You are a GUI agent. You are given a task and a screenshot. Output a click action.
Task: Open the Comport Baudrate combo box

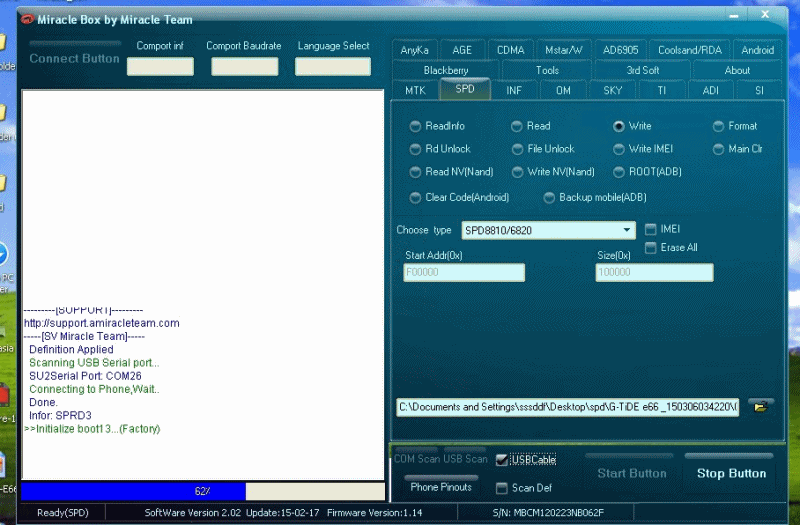tap(245, 66)
